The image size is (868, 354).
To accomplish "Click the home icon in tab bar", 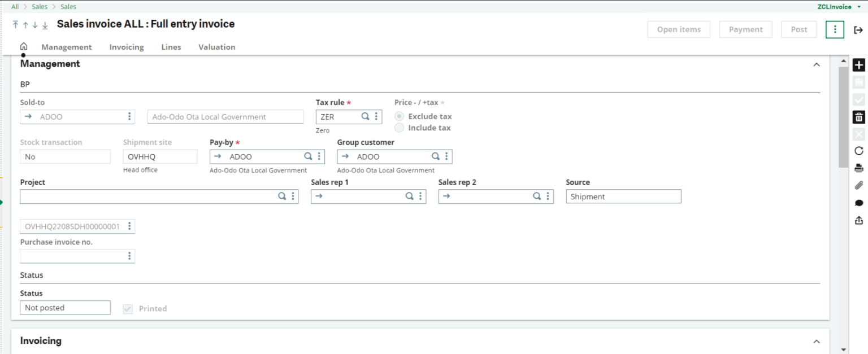I will click(24, 46).
